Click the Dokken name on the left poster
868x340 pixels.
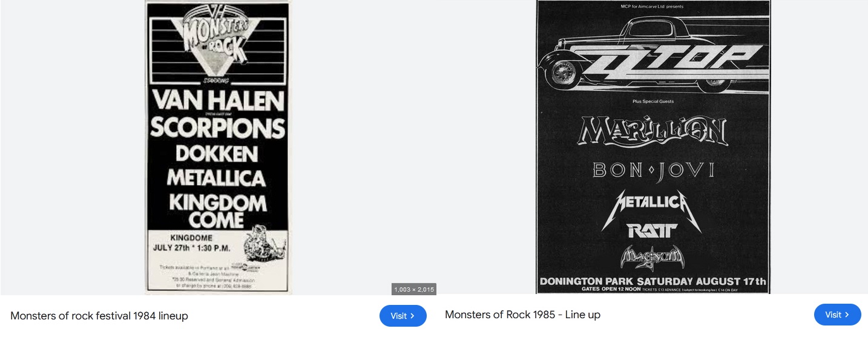point(217,154)
